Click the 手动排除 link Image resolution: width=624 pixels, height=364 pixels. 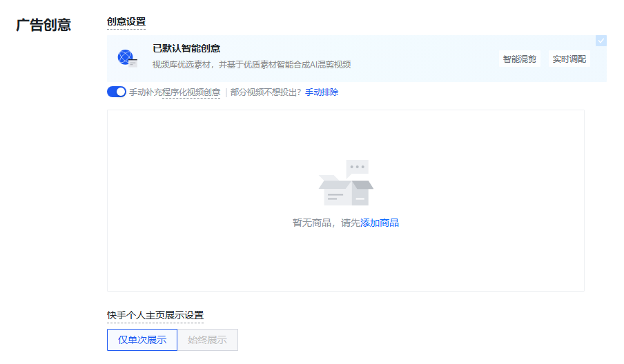(322, 92)
